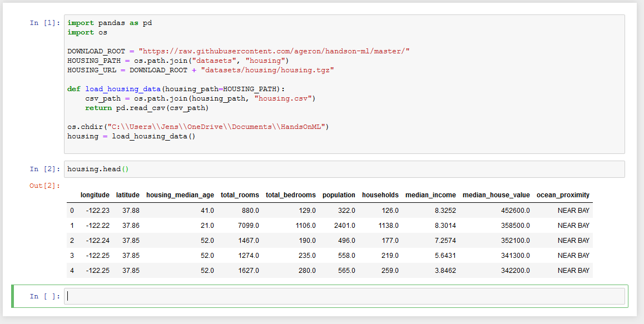Select the In [2] cell prompt
This screenshot has height=324, width=644.
click(44, 169)
